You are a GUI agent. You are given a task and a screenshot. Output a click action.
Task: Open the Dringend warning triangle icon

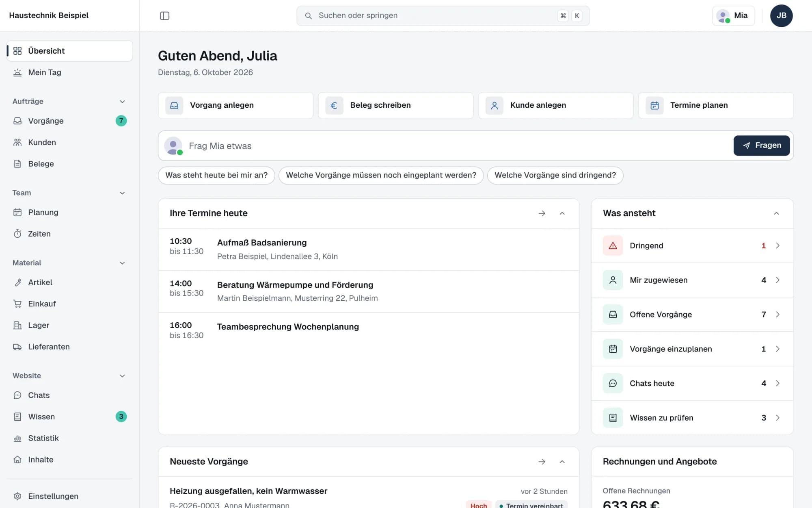coord(613,245)
